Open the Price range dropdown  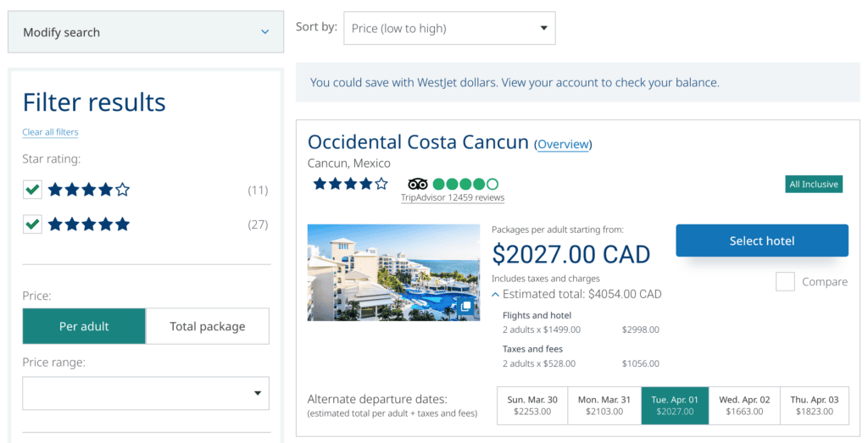tap(146, 393)
